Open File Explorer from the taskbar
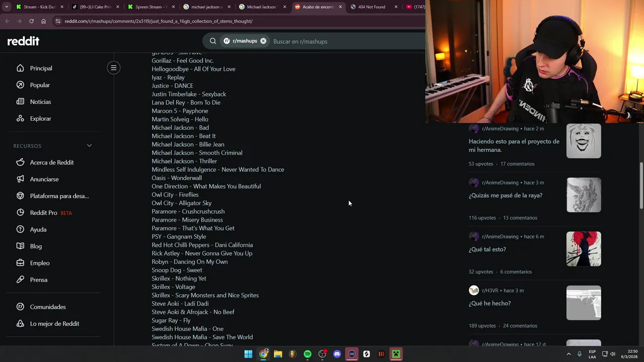The width and height of the screenshot is (644, 362). [x=278, y=354]
